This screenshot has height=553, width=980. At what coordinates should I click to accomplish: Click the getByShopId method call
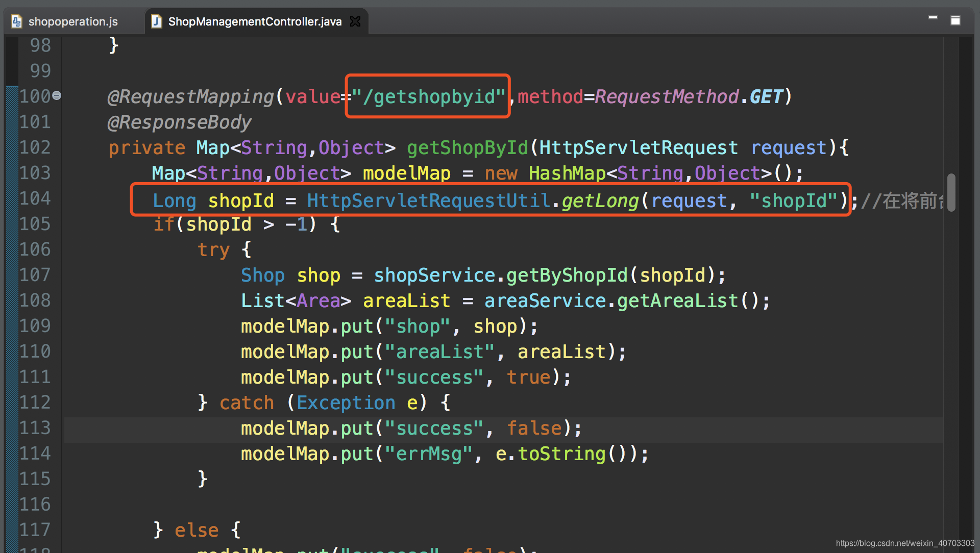coord(567,275)
